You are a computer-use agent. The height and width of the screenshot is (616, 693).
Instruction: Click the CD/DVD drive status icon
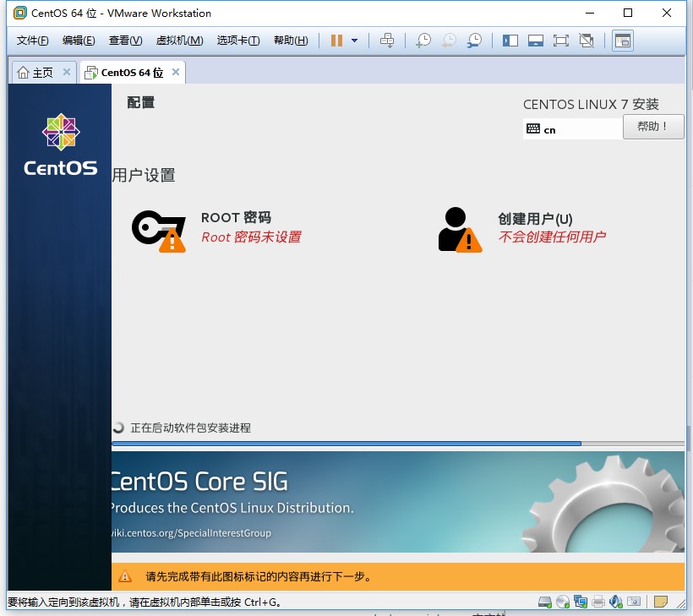coord(564,602)
